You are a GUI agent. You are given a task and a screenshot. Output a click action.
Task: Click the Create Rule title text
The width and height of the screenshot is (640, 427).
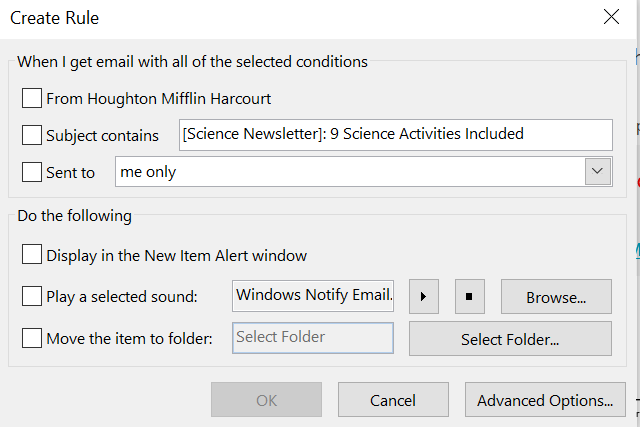(54, 18)
